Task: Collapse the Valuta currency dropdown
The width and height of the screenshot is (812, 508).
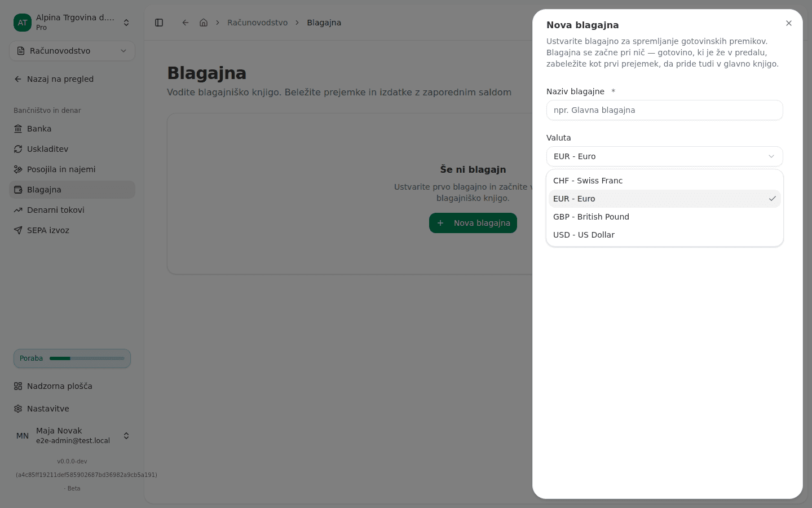Action: click(x=665, y=156)
